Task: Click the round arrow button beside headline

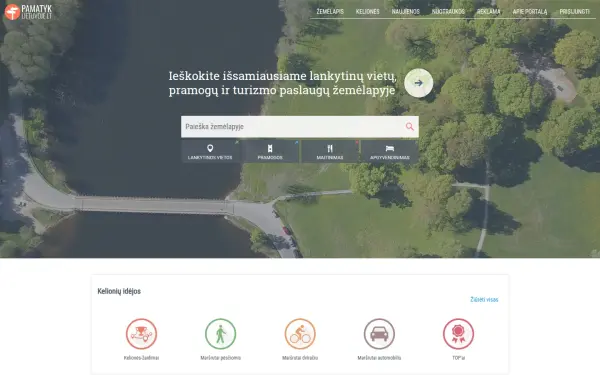Action: point(419,83)
